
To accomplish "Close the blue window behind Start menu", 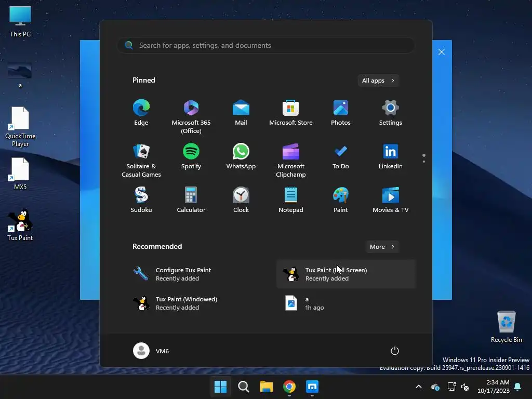I will click(x=442, y=52).
